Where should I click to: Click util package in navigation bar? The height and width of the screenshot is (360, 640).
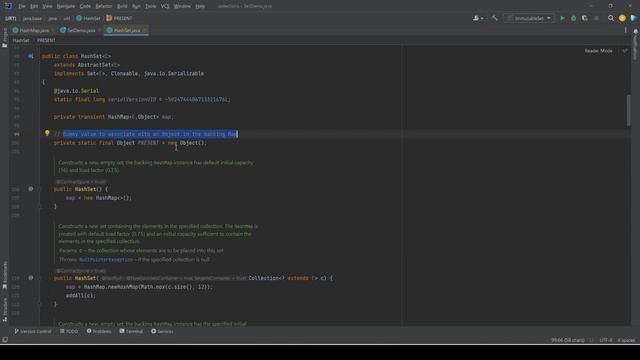click(x=67, y=18)
